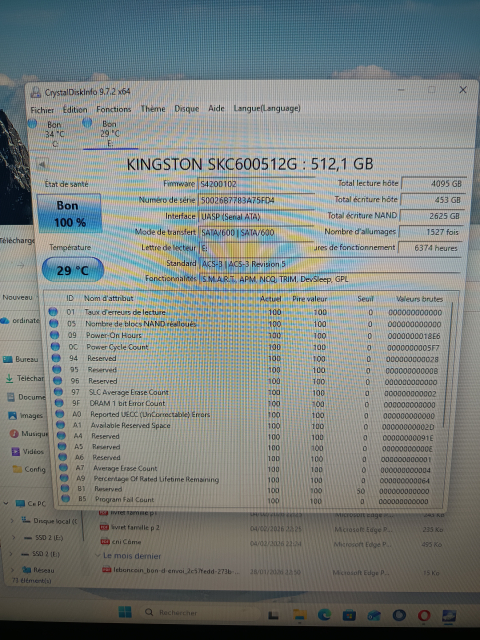480x640 pixels.
Task: Click status orb of Average Erase Count A7
Action: click(63, 468)
